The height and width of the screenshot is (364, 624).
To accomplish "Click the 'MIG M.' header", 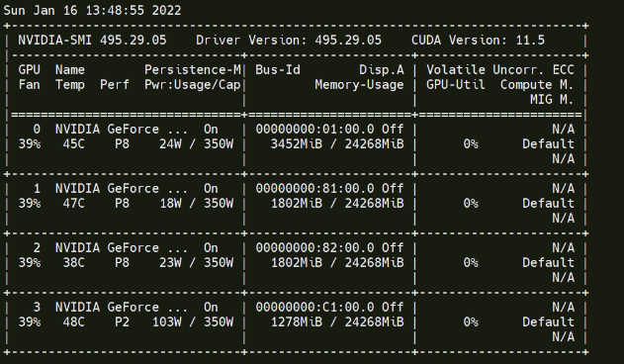I will point(552,100).
